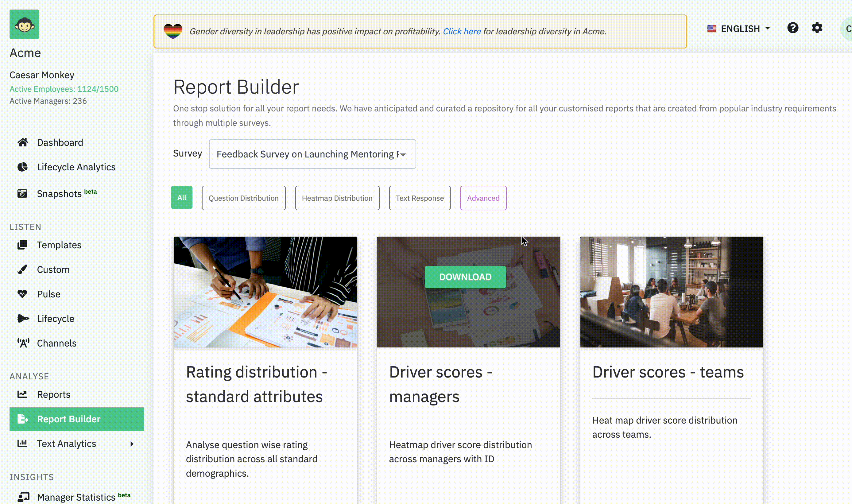
Task: Click 'Heat map driver score distribution across teams' description
Action: [664, 427]
